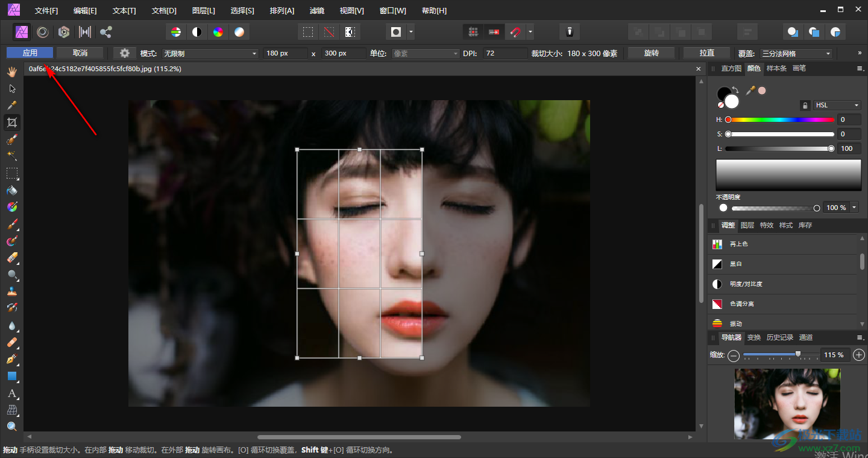Image resolution: width=868 pixels, height=458 pixels.
Task: Toggle Force Pixel Alignment grid icon
Action: click(x=474, y=32)
